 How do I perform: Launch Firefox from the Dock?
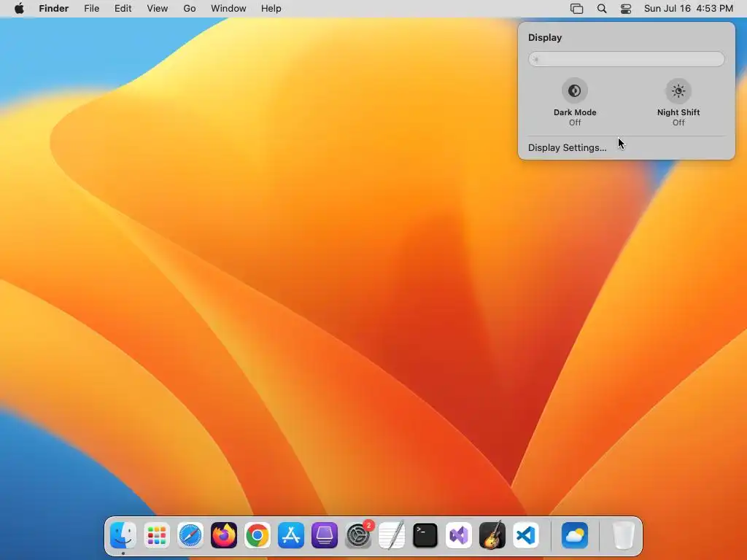pyautogui.click(x=224, y=535)
